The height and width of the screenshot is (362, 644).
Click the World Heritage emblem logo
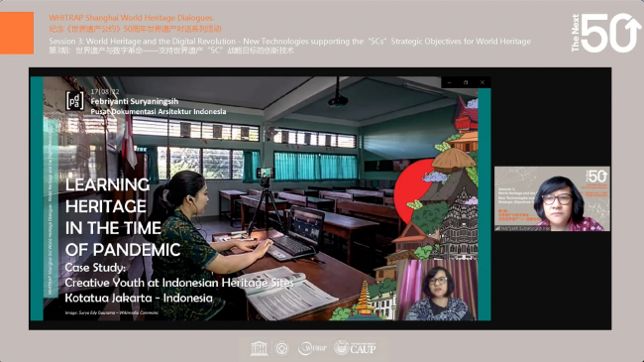pyautogui.click(x=282, y=349)
